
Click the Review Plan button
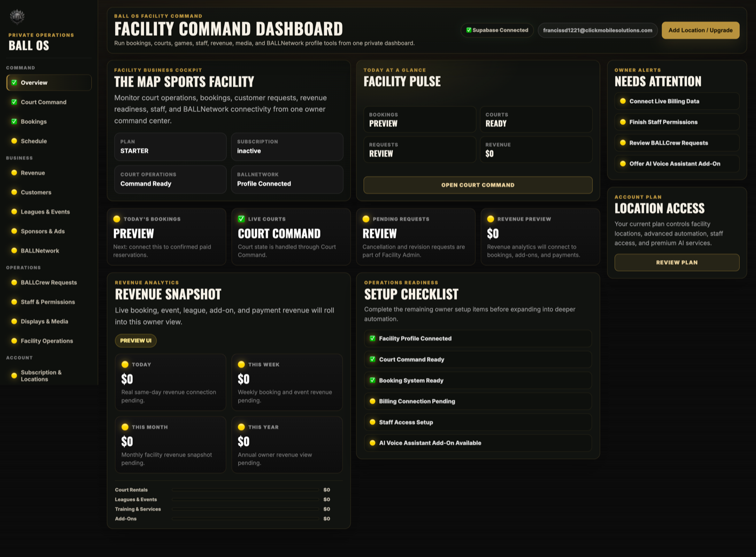tap(677, 263)
